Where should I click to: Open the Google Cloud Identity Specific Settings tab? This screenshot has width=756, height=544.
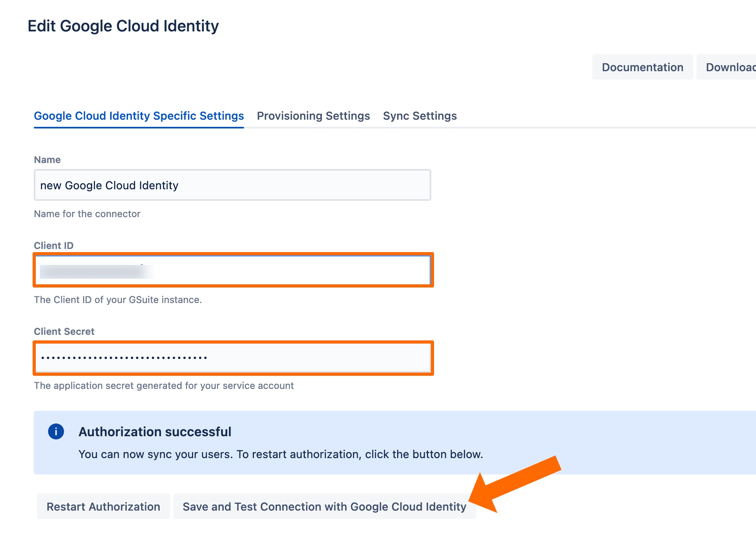139,116
